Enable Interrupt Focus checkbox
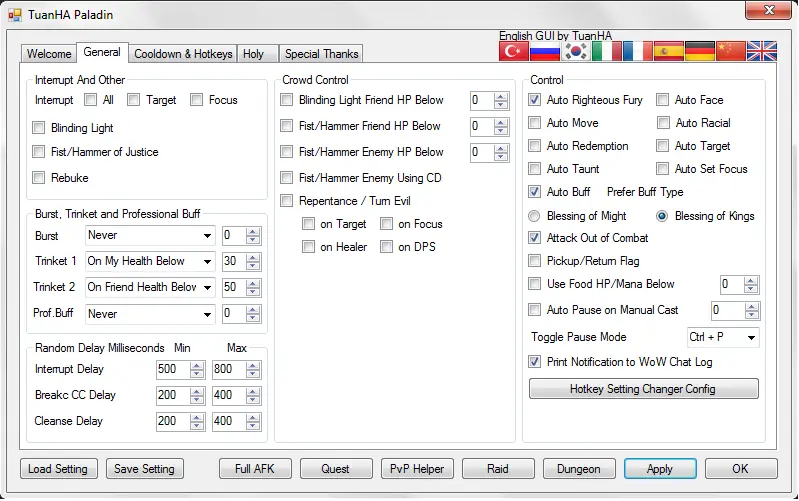Image resolution: width=799 pixels, height=501 pixels. coord(197,99)
